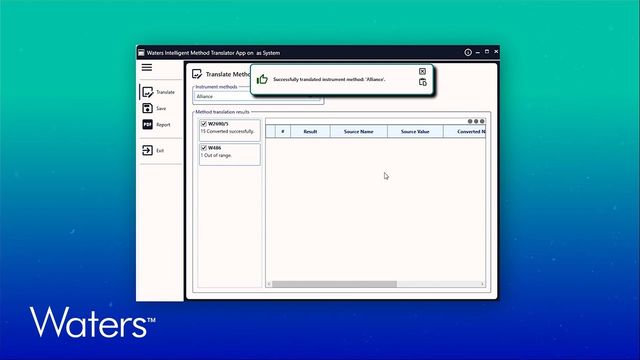Image resolution: width=640 pixels, height=360 pixels.
Task: Maximize the Method Translator window
Action: click(487, 52)
